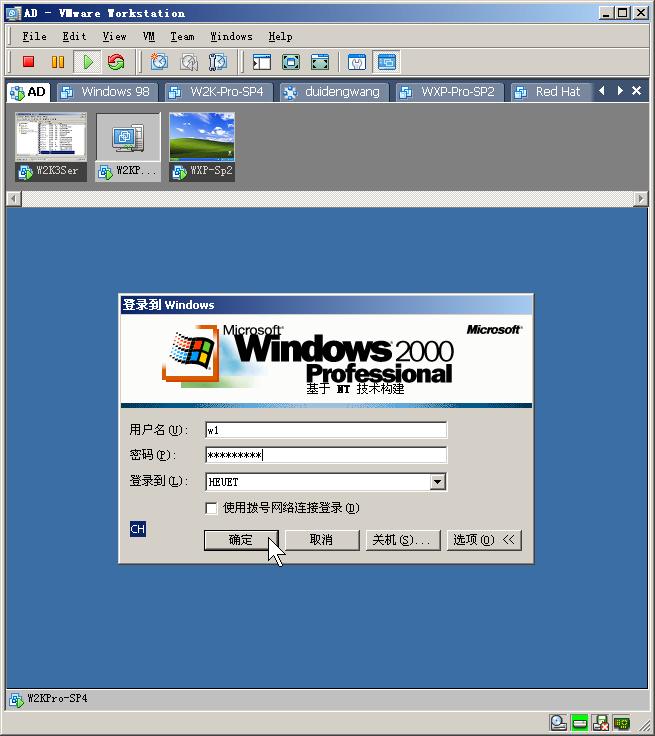This screenshot has height=736, width=655.
Task: Switch to the W2K-Pro-SP4 tab
Action: click(219, 92)
